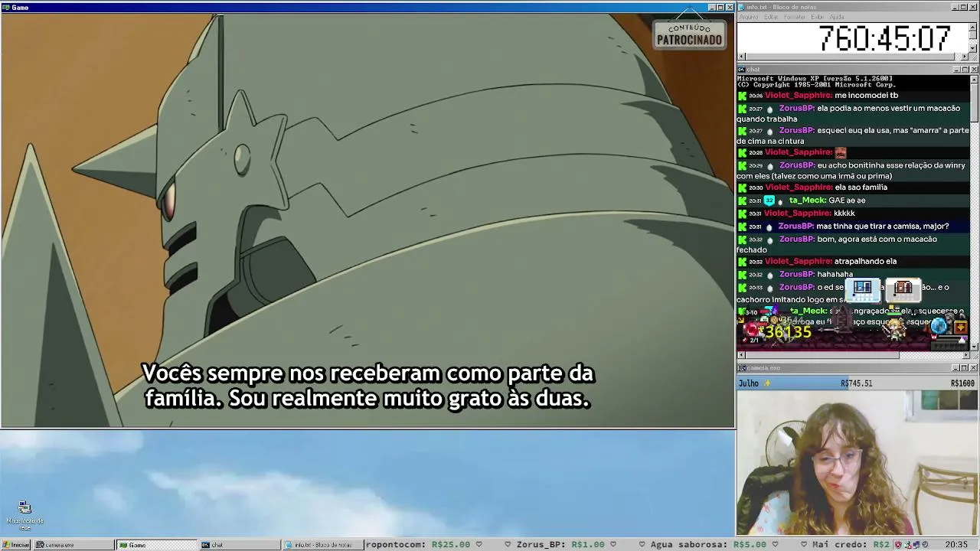Click the red heart health icon in game overlay
The image size is (980, 551).
pos(753,329)
